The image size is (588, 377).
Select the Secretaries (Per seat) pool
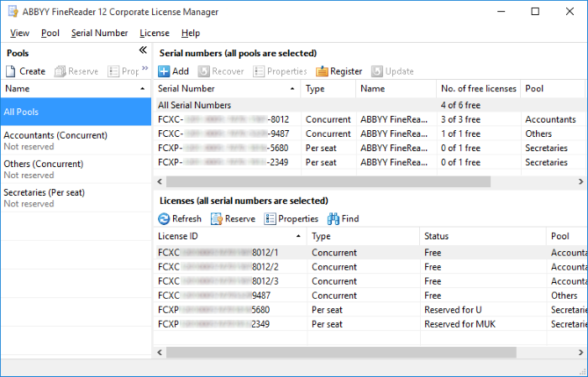(x=76, y=197)
